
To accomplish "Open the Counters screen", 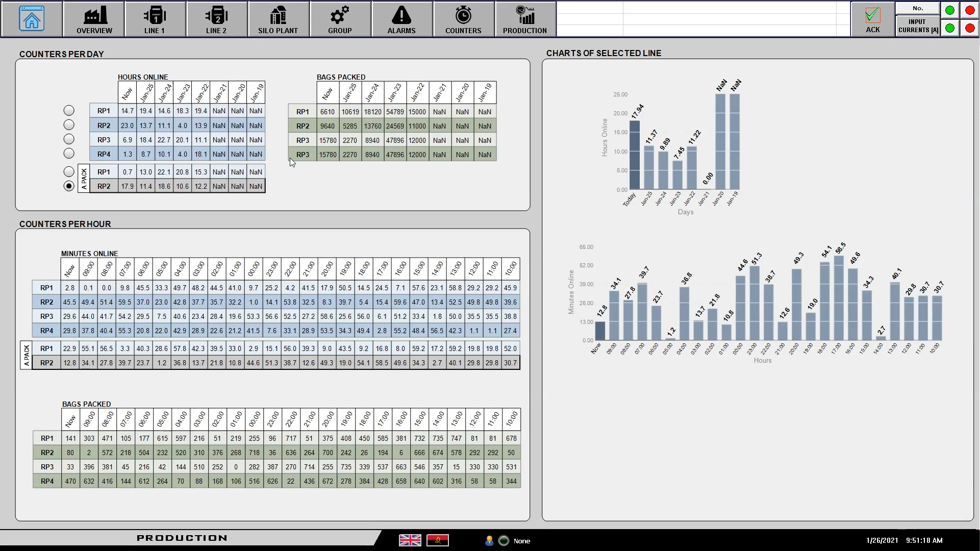I will [x=463, y=19].
